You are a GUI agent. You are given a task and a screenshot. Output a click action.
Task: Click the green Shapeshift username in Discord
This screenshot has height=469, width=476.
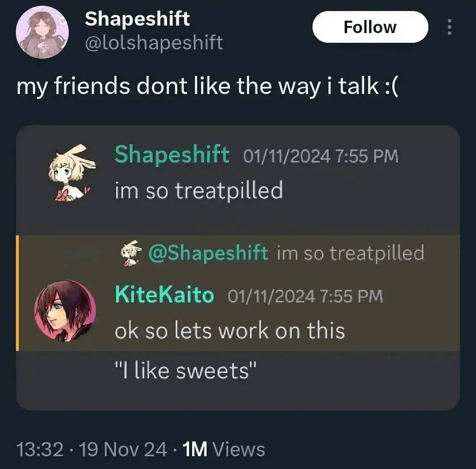pos(172,155)
